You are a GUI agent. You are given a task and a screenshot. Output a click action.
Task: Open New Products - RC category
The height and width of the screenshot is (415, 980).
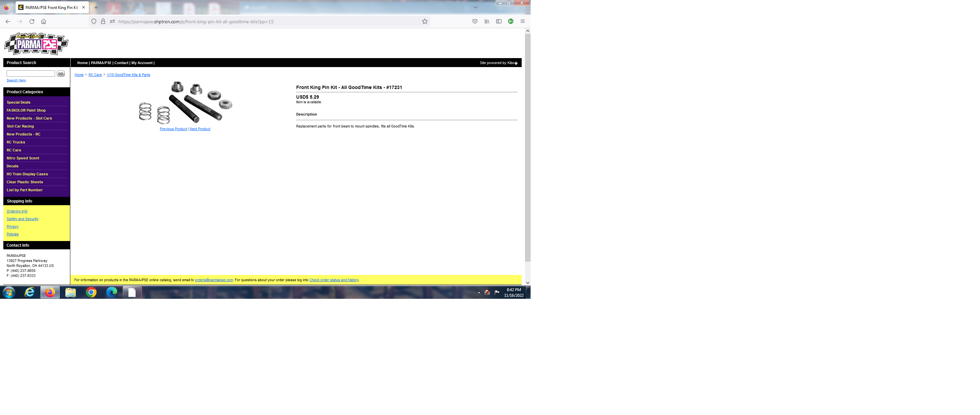[23, 134]
